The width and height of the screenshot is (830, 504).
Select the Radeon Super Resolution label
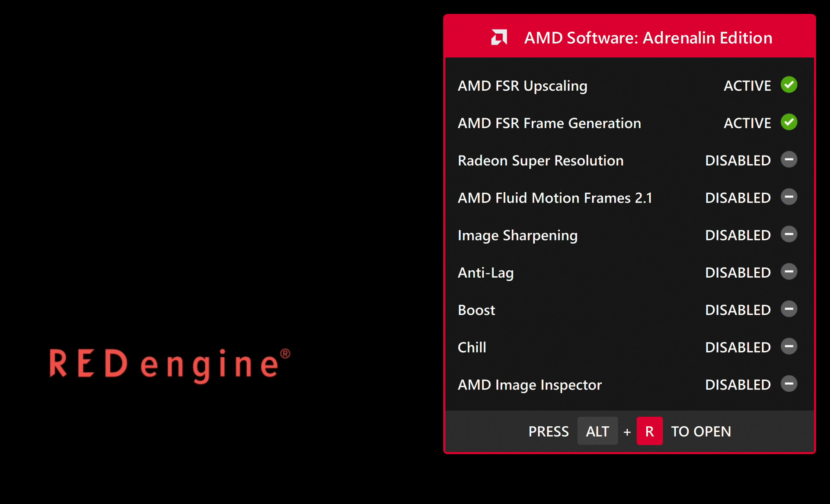tap(540, 161)
